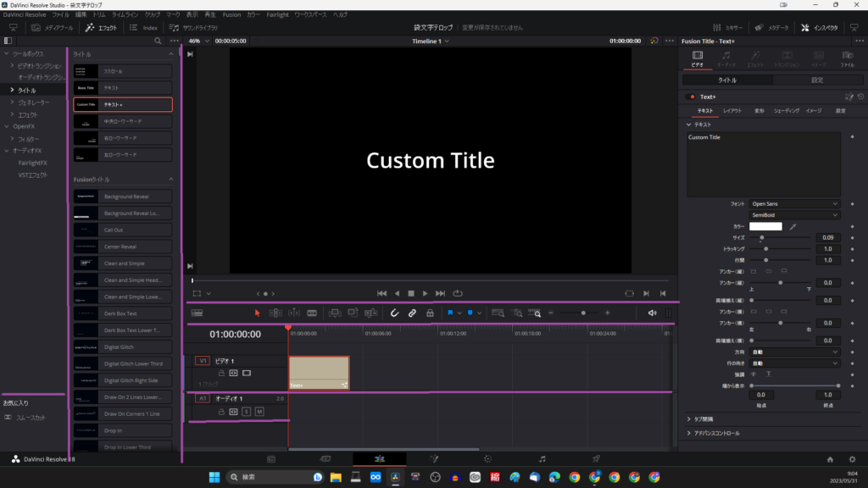Click the Custom Title text field
This screenshot has width=868, height=488.
(764, 164)
